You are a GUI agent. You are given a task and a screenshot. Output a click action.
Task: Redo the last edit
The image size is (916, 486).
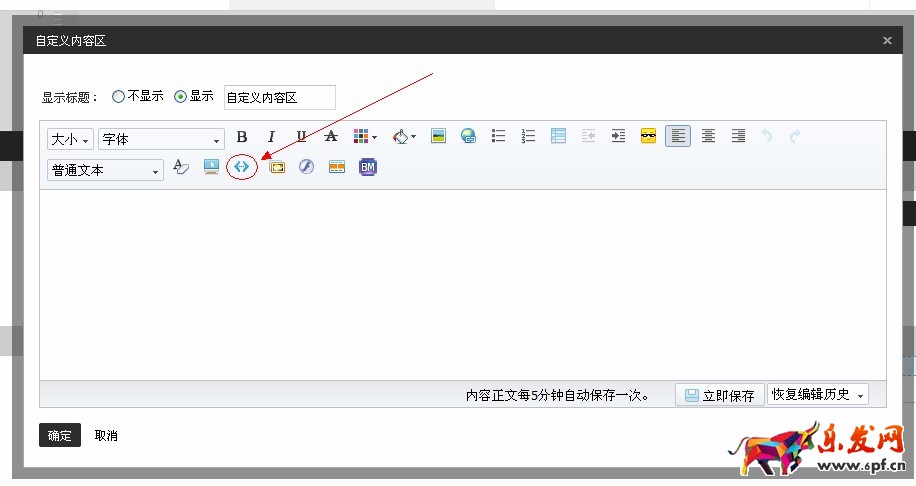click(795, 137)
